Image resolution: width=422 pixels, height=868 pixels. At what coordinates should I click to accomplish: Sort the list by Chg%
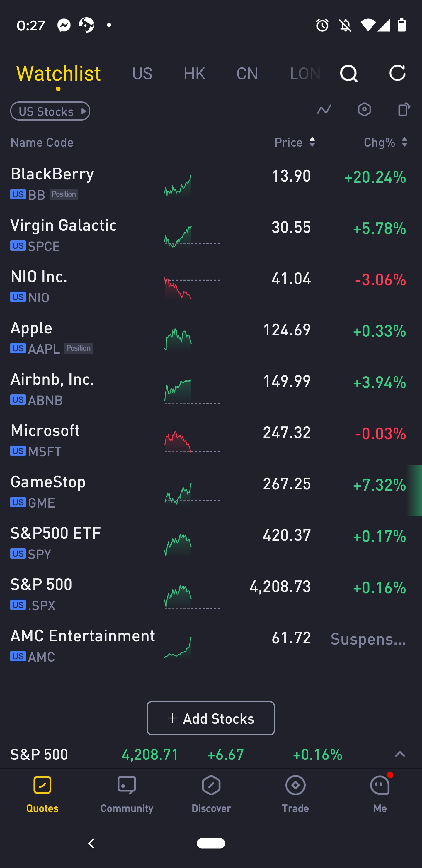385,143
